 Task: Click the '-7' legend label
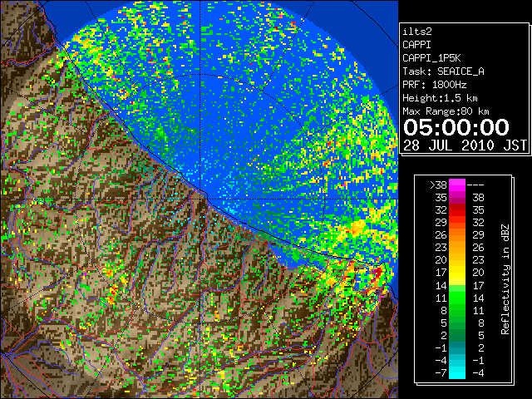(x=441, y=372)
